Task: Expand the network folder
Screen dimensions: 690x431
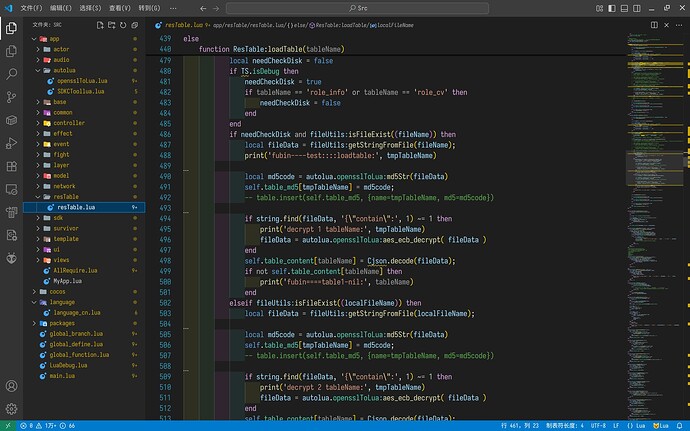Action: pos(38,186)
